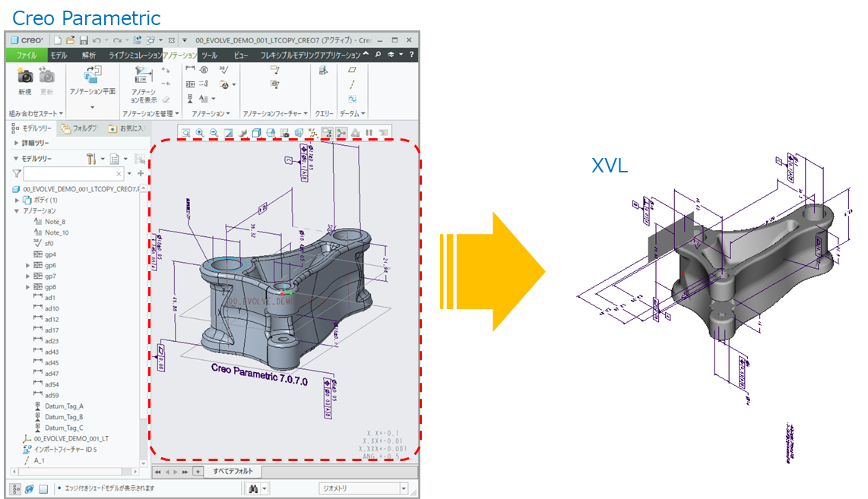Screen dimensions: 868x499
Task: Collapse the アノテーション tree node
Action: 17,211
